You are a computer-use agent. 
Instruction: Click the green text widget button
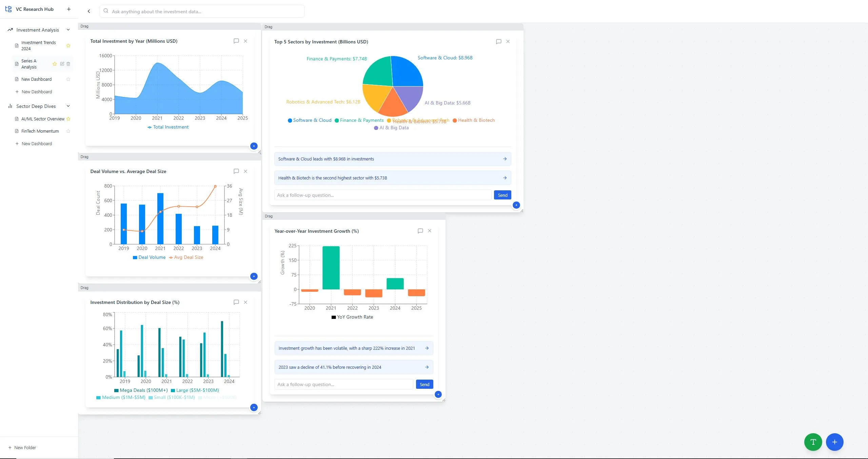(813, 442)
